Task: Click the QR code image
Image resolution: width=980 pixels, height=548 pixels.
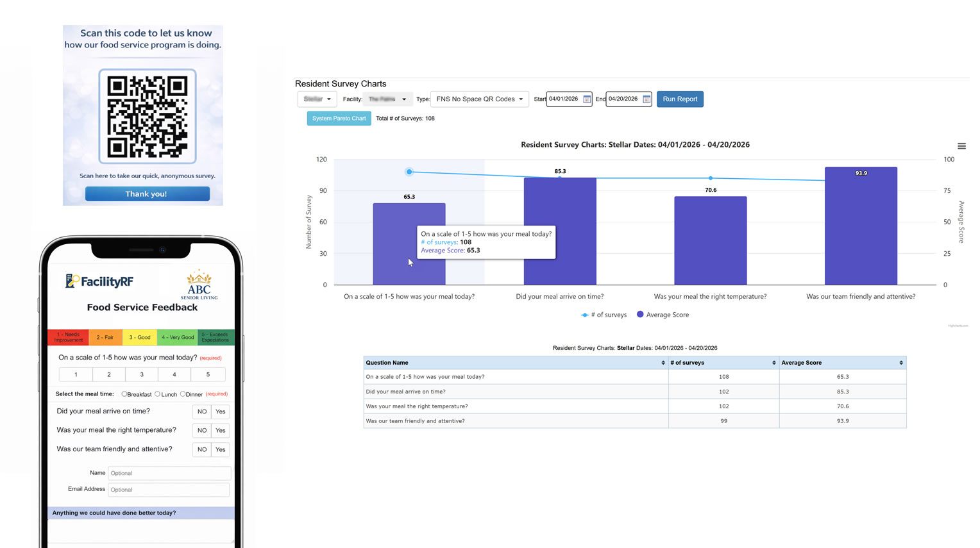Action: click(x=148, y=116)
